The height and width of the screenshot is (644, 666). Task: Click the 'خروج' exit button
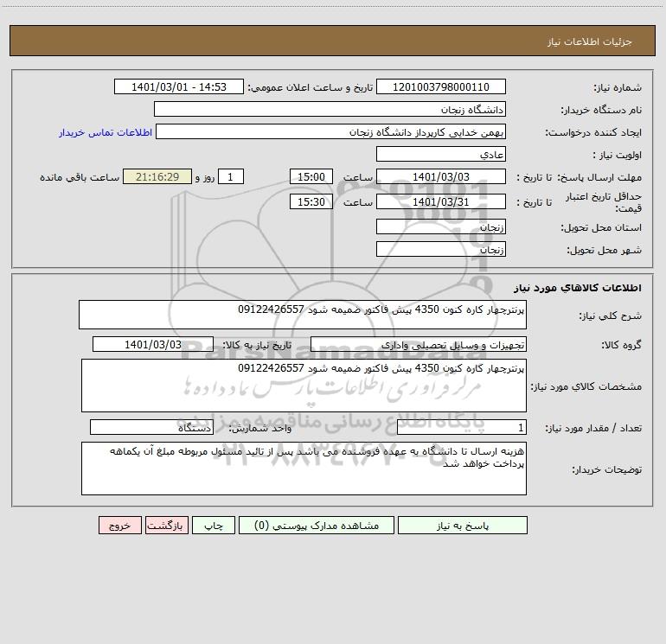tap(119, 525)
